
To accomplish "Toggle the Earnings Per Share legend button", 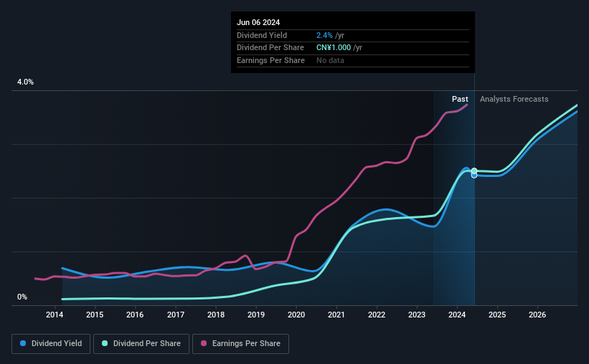I will [240, 344].
